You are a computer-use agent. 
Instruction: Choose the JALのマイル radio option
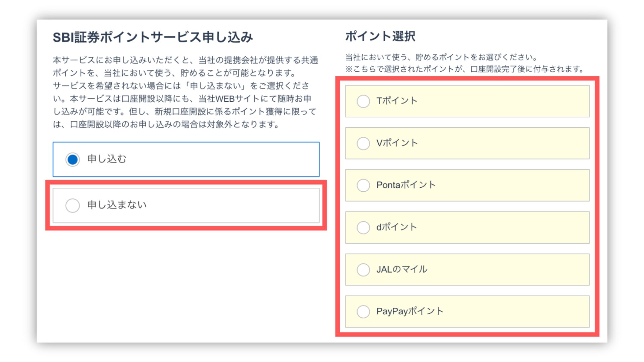[363, 269]
